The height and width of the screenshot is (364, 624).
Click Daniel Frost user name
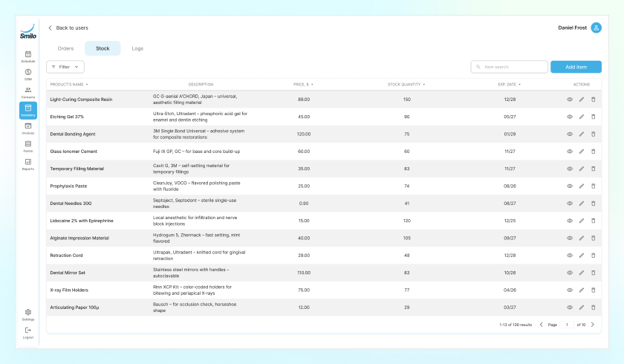point(572,27)
